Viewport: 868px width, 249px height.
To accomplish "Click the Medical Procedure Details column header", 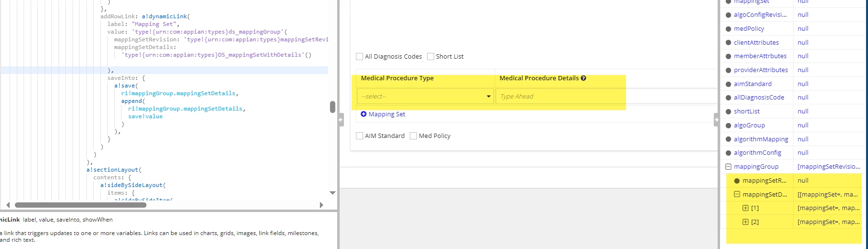I will [539, 78].
